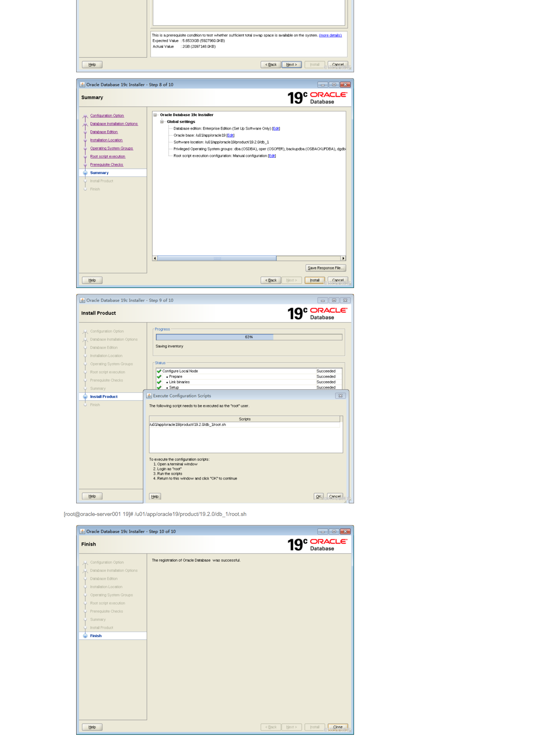The height and width of the screenshot is (756, 536).
Task: Click the right arrow of Summary horizontal scrollbar
Action: 343,258
